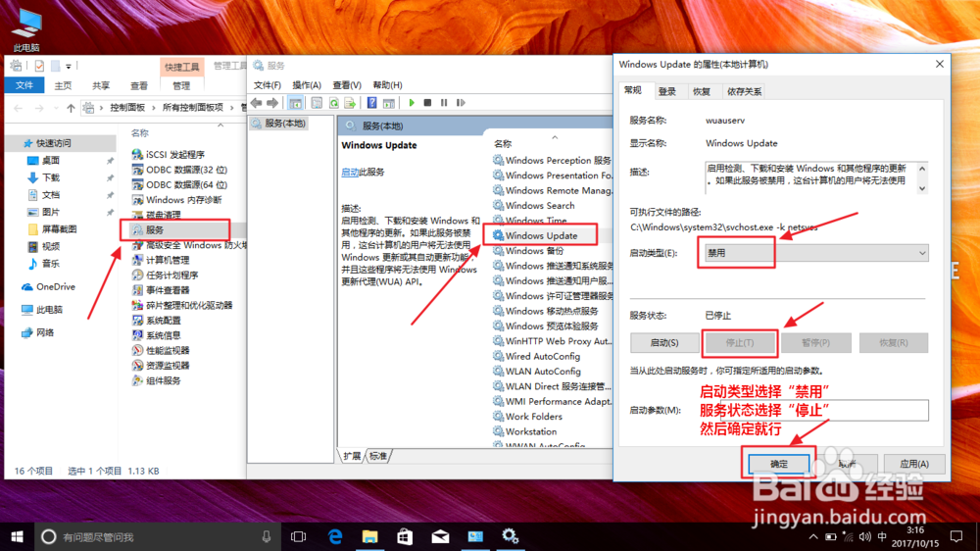Click OneDrive in Explorer navigation pane
This screenshot has width=980, height=551.
click(x=47, y=287)
